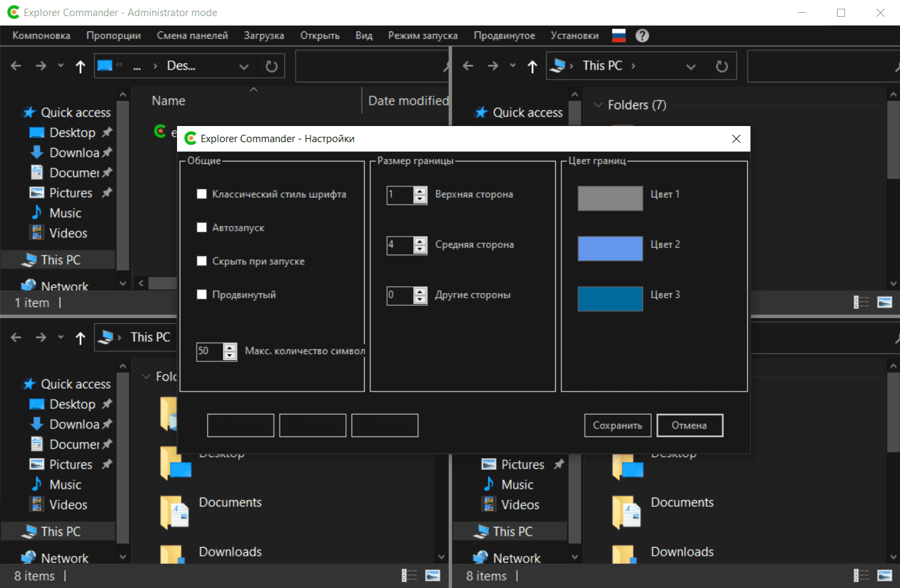Image resolution: width=900 pixels, height=588 pixels.
Task: Go back in the top-left pane
Action: point(17,66)
